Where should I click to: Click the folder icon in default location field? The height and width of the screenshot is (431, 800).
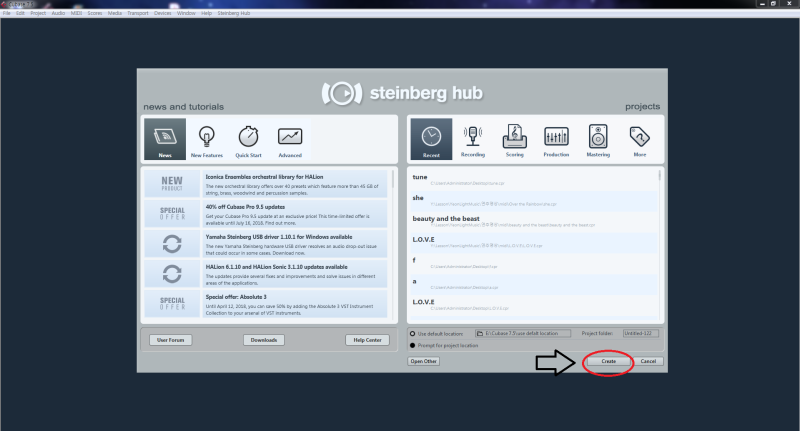click(480, 333)
